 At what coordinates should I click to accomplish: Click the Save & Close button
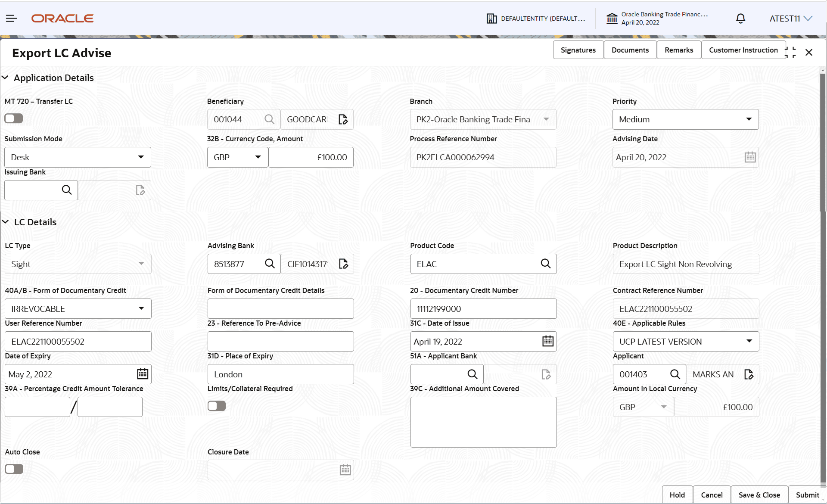[759, 495]
